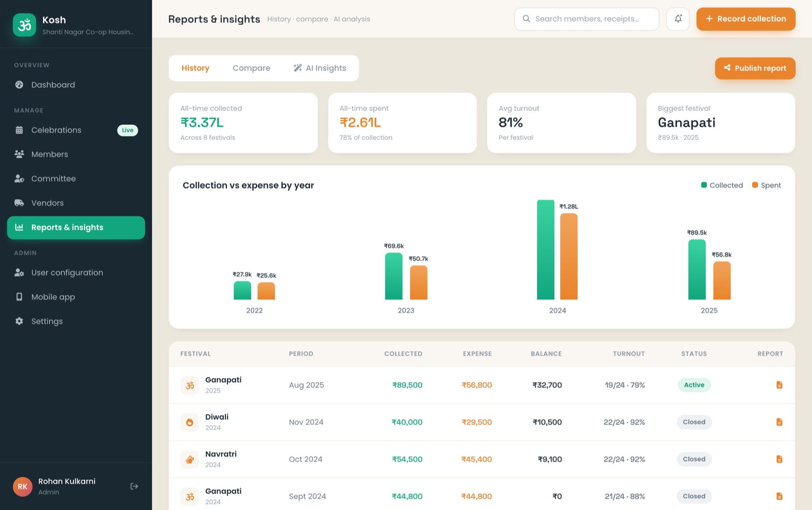Click the 2024 spent orange bar
Image resolution: width=812 pixels, height=510 pixels.
[569, 256]
